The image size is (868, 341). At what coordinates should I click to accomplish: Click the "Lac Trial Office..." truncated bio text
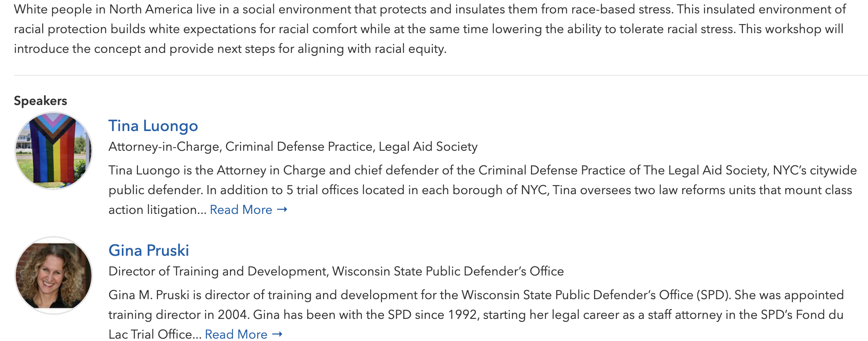[x=155, y=334]
